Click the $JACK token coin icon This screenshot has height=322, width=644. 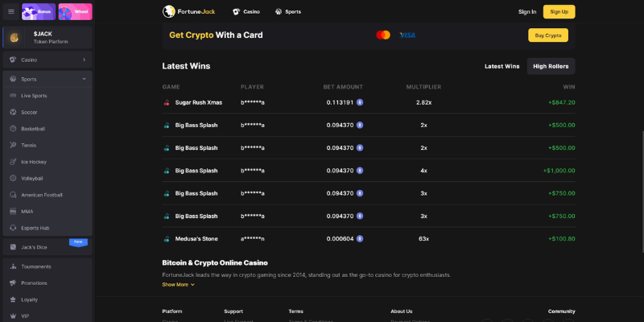(x=14, y=38)
